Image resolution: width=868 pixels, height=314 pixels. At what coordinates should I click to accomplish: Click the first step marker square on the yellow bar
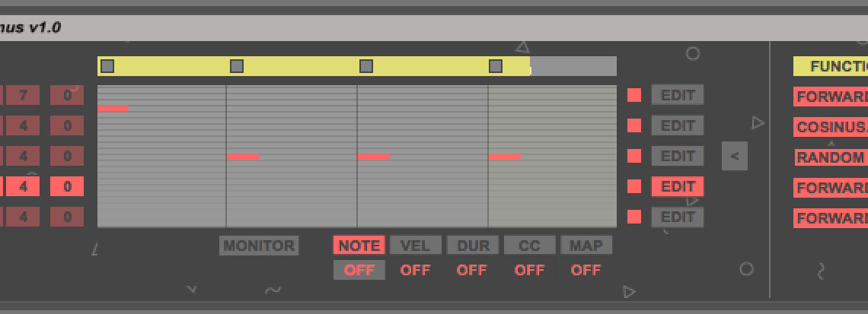pos(107,66)
